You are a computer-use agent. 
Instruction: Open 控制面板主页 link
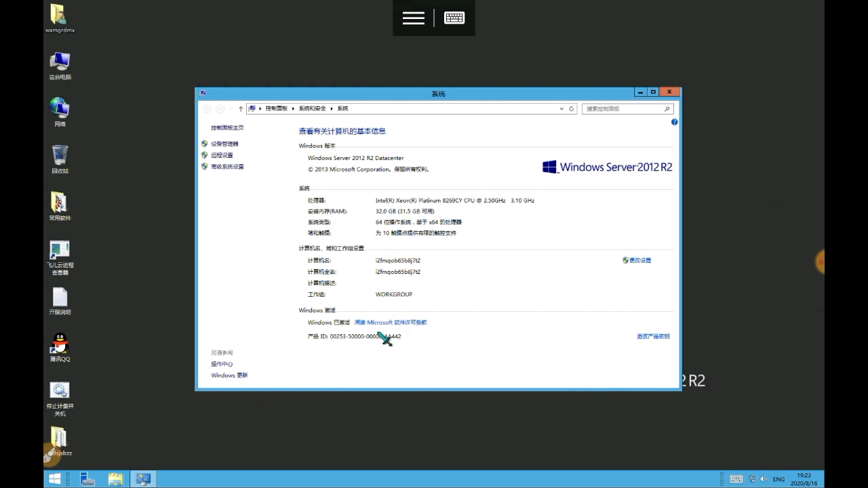(227, 127)
